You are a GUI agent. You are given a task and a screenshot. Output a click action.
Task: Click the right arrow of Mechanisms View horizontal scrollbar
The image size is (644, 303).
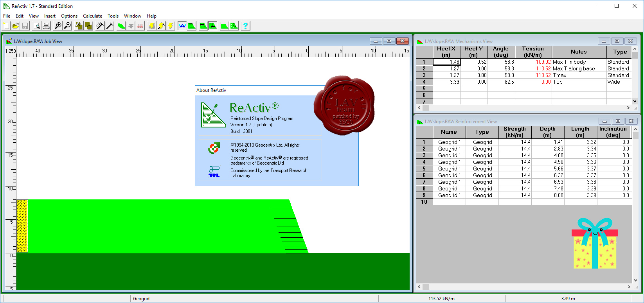tap(628, 108)
